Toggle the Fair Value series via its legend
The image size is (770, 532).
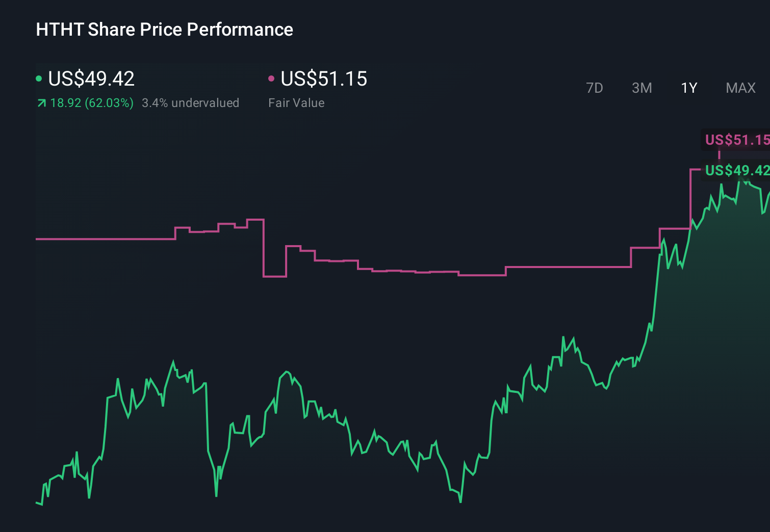[324, 78]
